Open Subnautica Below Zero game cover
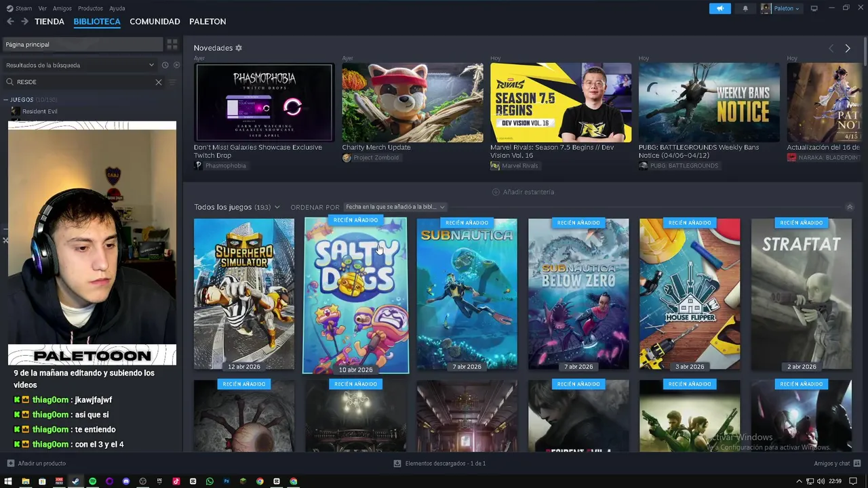The height and width of the screenshot is (488, 868). 578,294
